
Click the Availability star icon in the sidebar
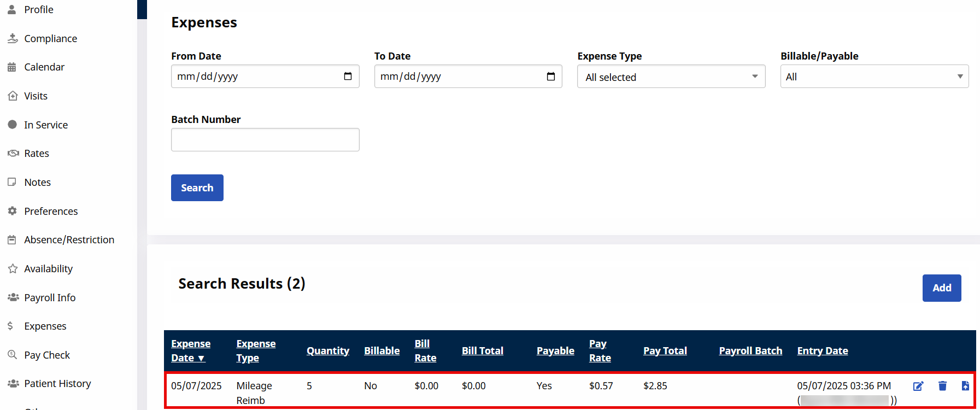pyautogui.click(x=13, y=268)
